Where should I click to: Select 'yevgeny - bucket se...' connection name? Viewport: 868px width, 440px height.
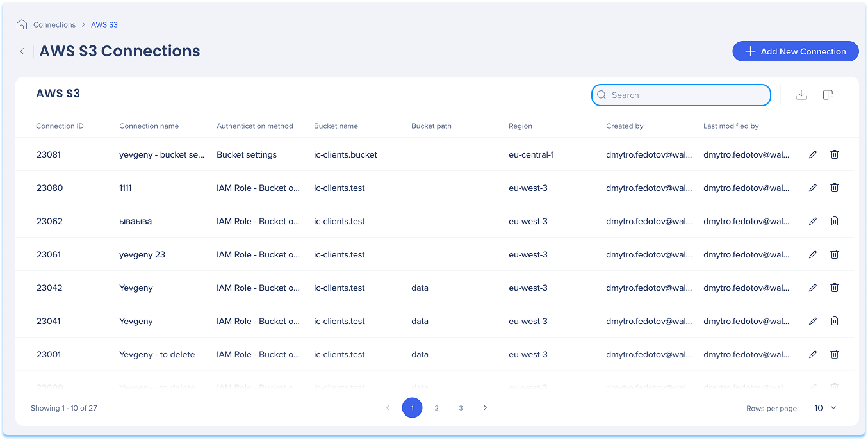(162, 154)
